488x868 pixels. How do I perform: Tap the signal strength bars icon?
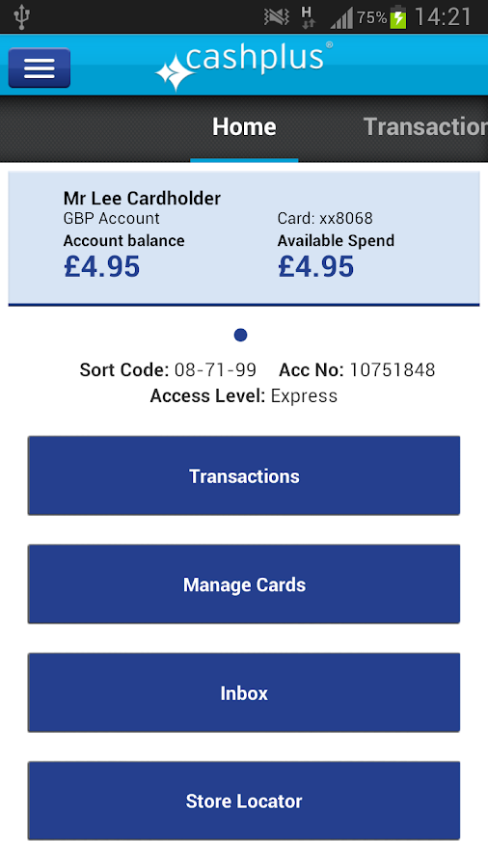tap(342, 18)
